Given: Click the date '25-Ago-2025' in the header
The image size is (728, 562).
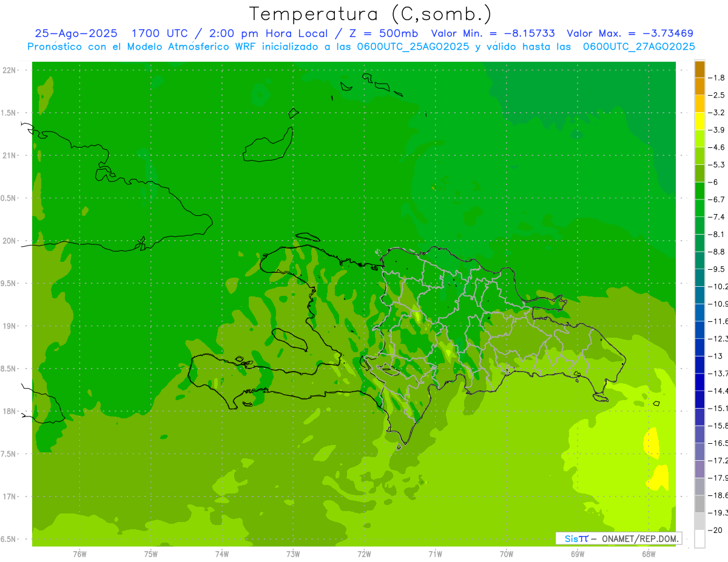Looking at the screenshot, I should pos(76,33).
